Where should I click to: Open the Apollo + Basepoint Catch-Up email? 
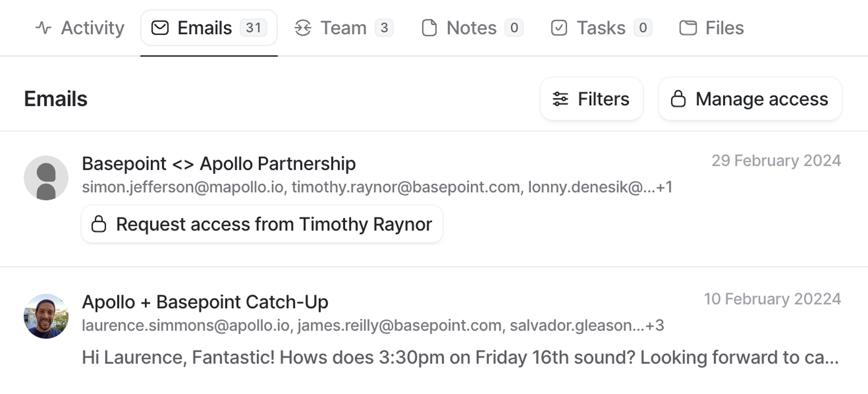205,302
